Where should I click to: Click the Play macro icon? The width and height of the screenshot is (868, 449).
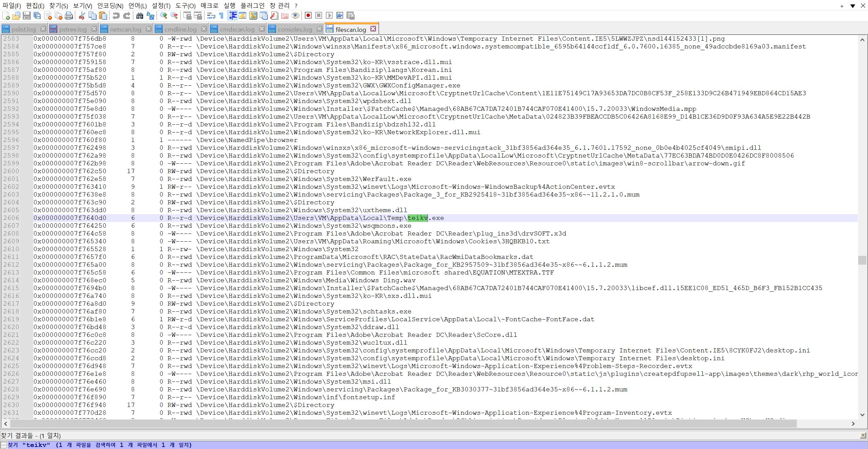[x=329, y=16]
